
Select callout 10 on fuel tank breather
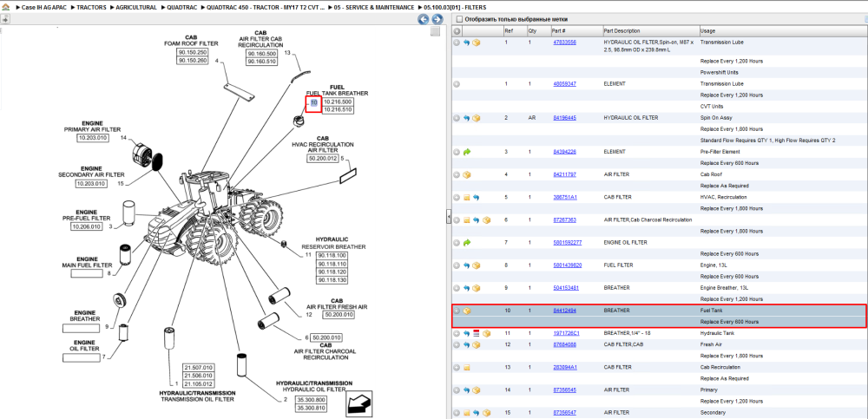(314, 103)
